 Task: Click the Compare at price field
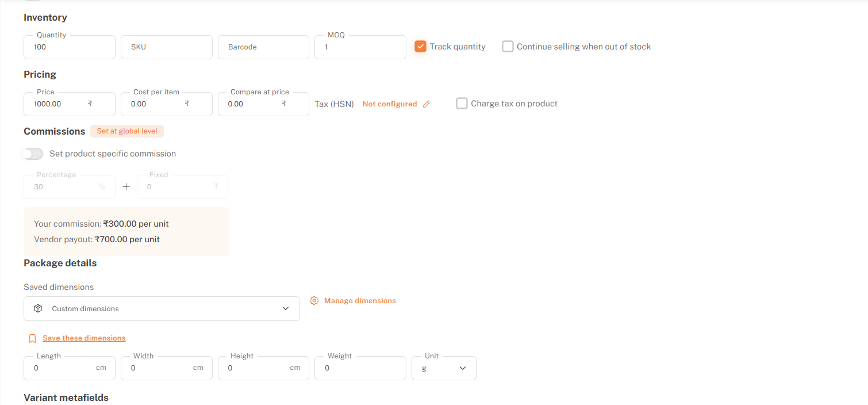263,104
